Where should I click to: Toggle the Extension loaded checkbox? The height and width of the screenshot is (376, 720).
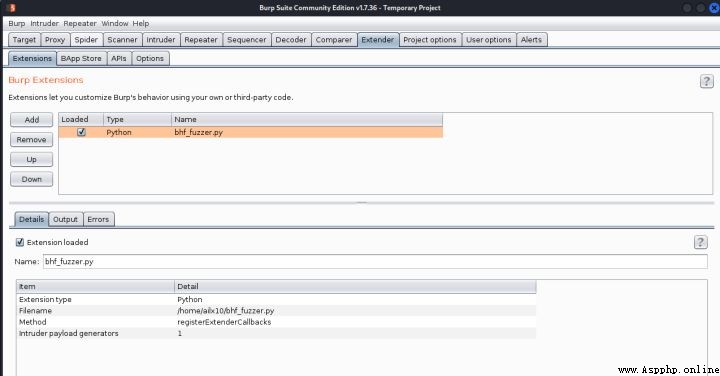[20, 242]
